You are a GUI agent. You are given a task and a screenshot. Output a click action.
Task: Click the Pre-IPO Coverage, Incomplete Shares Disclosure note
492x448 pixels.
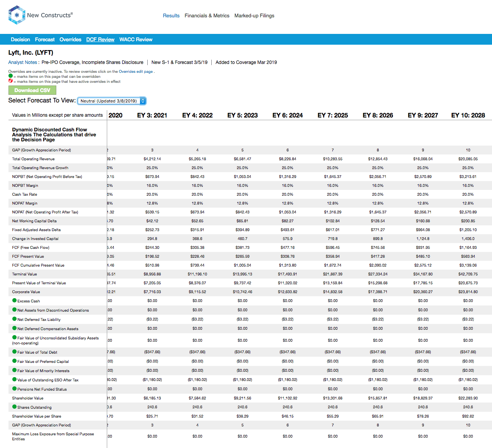click(93, 62)
